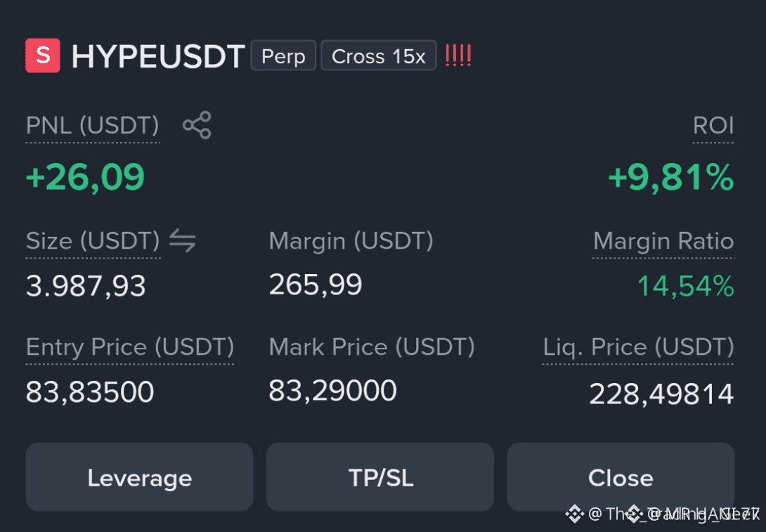Click the PNL (USDT) label

tap(92, 126)
